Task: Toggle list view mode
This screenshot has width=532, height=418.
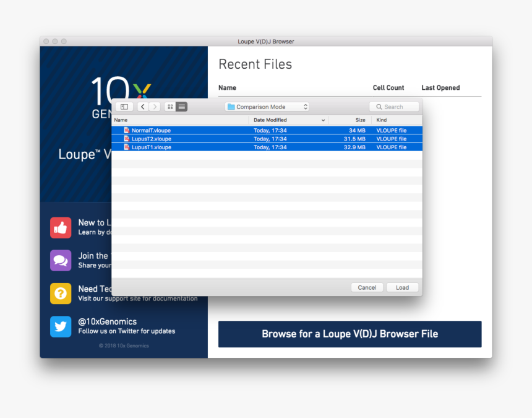Action: point(181,107)
